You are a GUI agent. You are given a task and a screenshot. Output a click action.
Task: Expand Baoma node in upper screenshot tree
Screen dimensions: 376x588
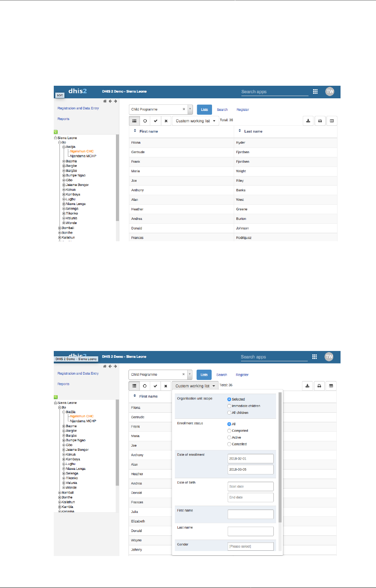coord(64,161)
